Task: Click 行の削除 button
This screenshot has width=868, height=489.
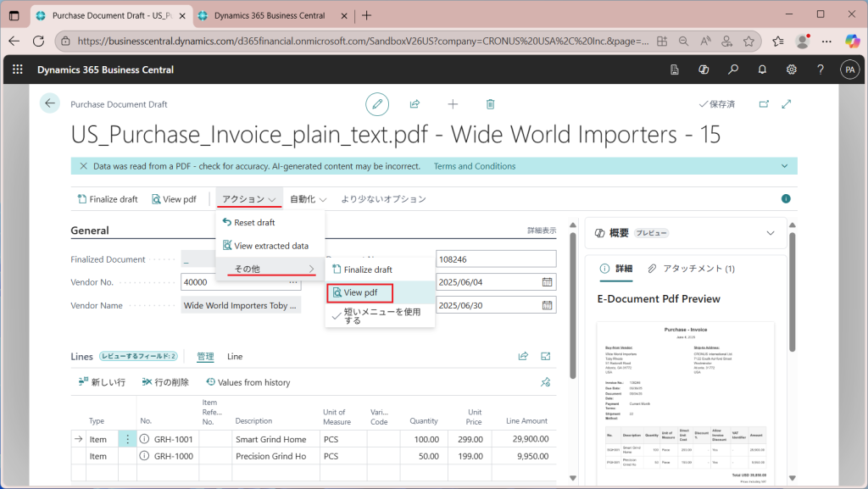Action: click(x=165, y=382)
